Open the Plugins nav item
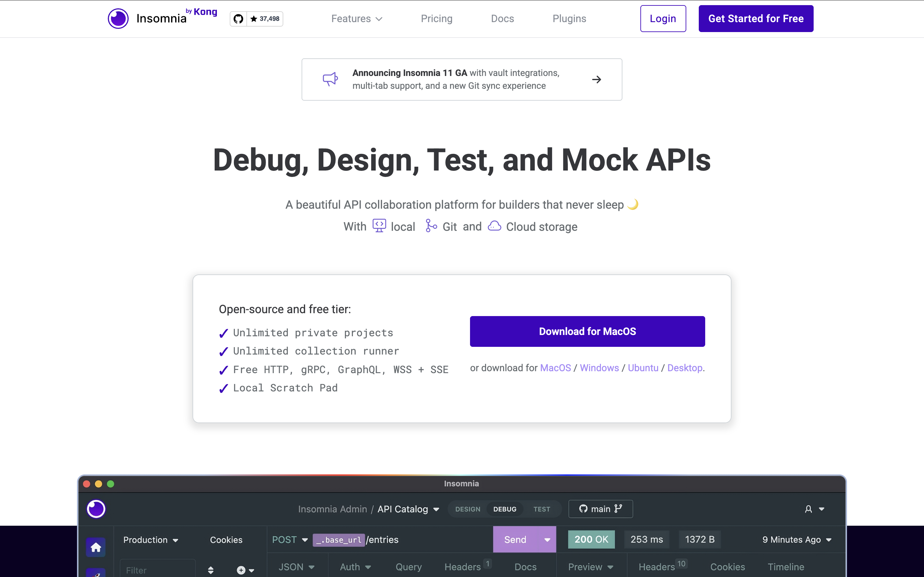924x577 pixels. (569, 19)
